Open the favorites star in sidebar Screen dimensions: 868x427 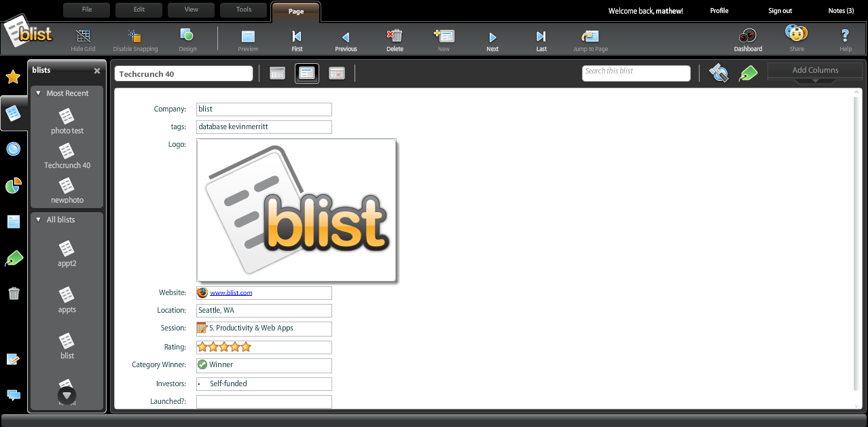13,78
